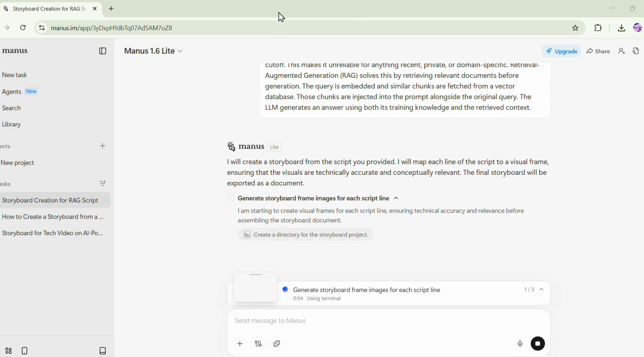Screen dimensions: 644x357
Task: Stop the running task with stop button
Action: 538,344
